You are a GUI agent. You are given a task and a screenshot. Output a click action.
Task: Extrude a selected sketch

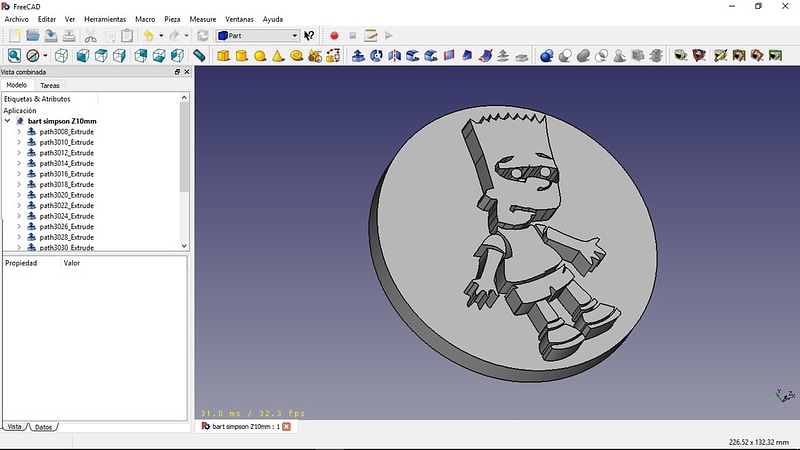[x=358, y=56]
